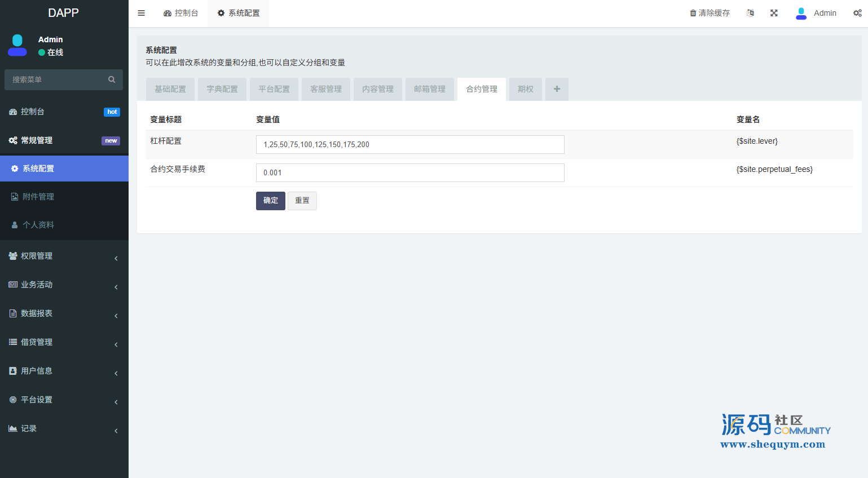Switch to the 基础配置 tab
Viewport: 868px width, 478px height.
(x=170, y=89)
